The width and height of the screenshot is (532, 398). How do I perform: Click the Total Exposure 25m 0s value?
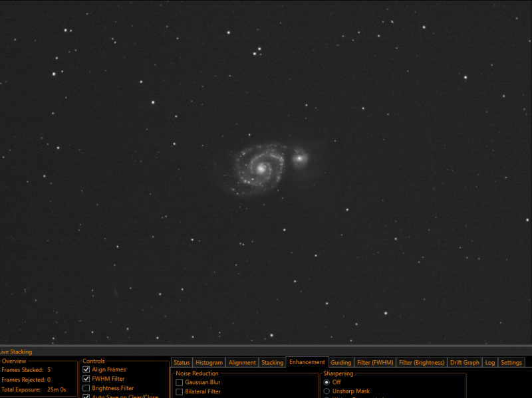57,389
